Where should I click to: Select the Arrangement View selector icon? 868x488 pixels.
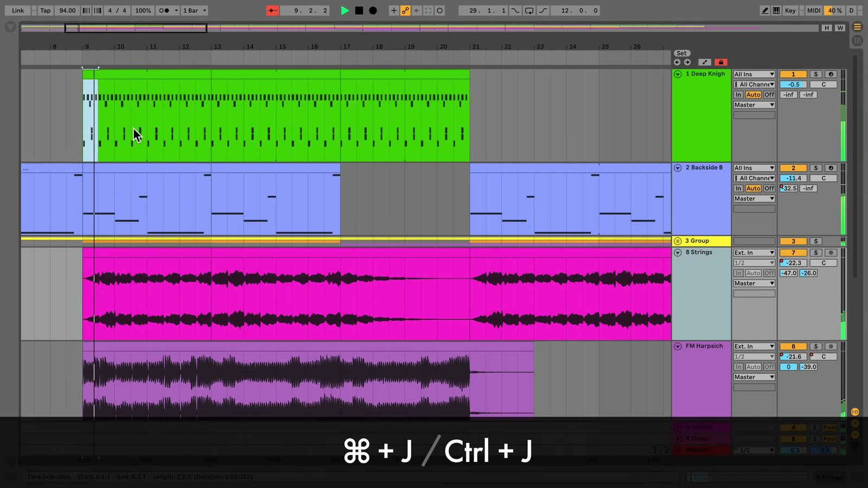coord(857,27)
